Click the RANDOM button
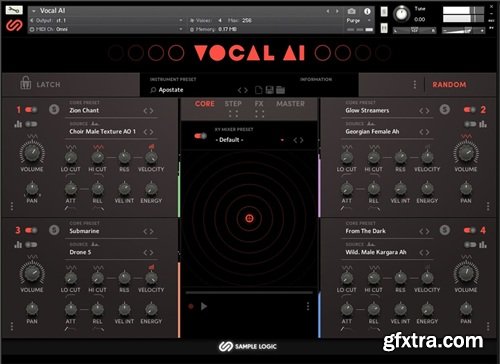 click(449, 85)
